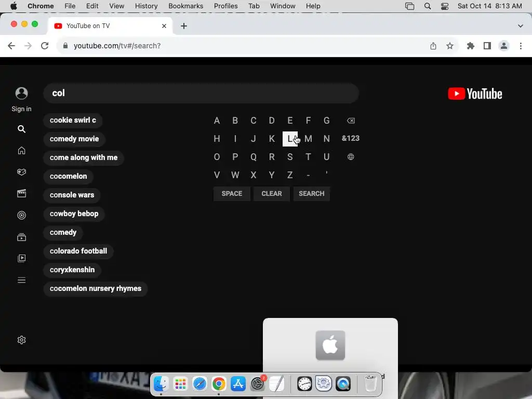Open the History menu

(146, 6)
